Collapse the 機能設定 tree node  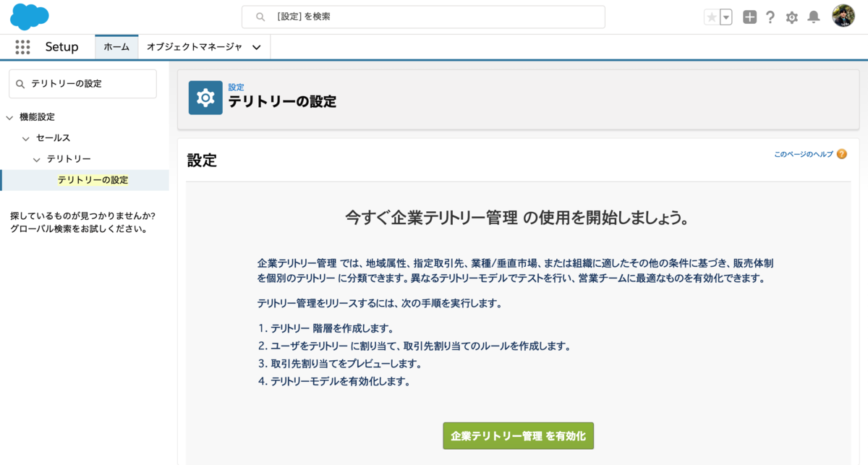(x=9, y=116)
